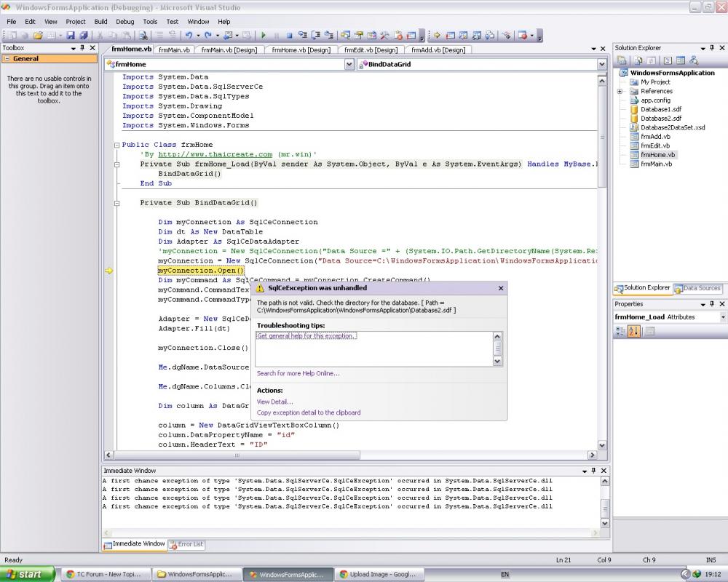Click the 'View Detail...' action link

(x=275, y=402)
